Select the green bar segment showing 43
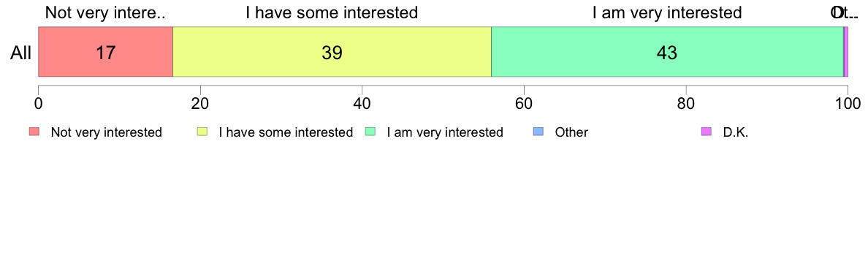 pyautogui.click(x=667, y=51)
